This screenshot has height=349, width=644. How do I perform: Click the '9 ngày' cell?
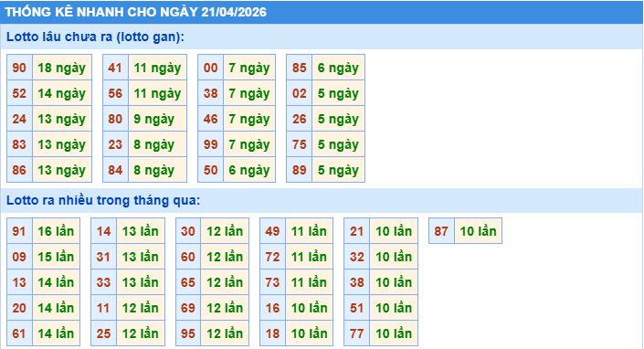(x=157, y=119)
